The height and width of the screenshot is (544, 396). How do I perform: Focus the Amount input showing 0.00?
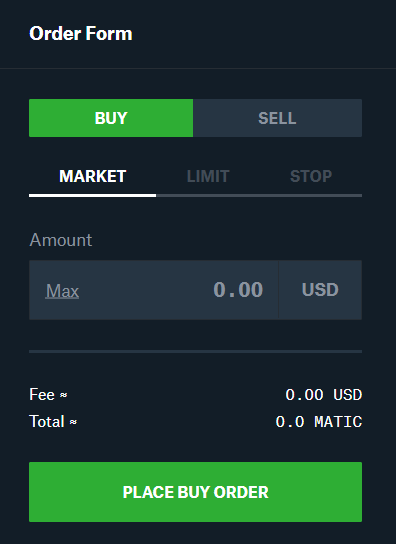[x=154, y=290]
